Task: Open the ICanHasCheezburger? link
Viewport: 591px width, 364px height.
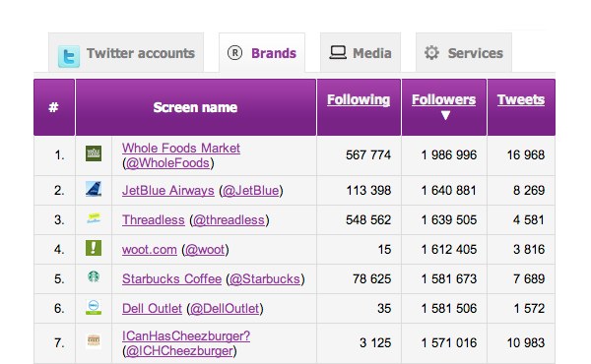Action: [x=186, y=335]
